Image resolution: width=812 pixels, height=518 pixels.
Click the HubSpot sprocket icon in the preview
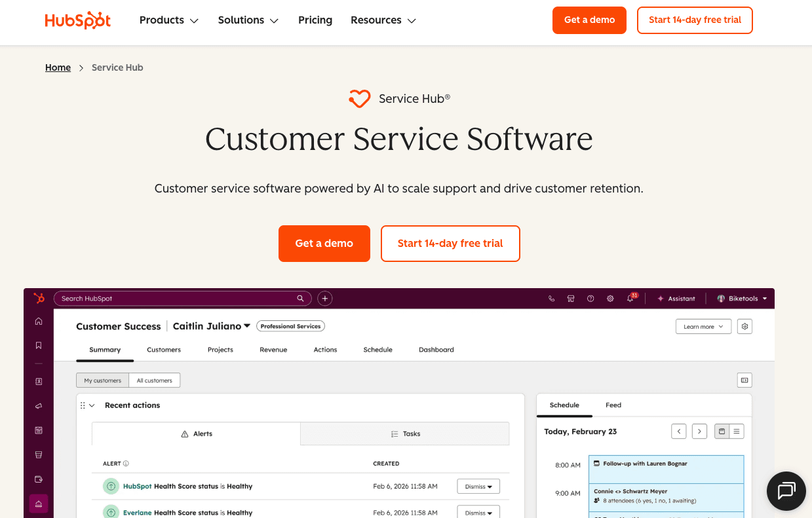(x=39, y=299)
